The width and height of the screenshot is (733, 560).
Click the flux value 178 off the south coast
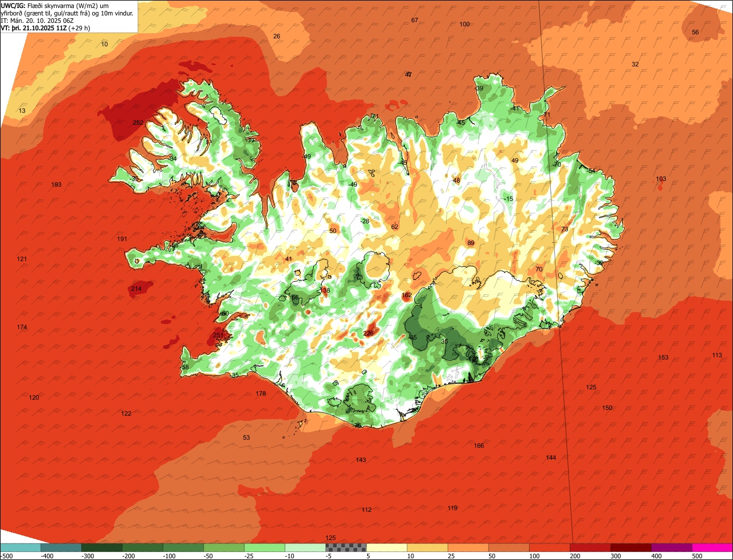tap(261, 393)
